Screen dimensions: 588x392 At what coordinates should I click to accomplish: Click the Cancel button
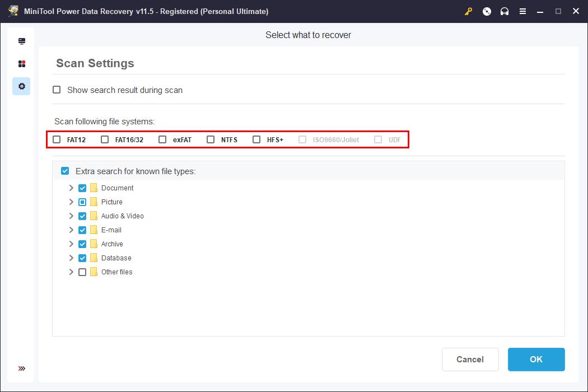click(x=470, y=360)
